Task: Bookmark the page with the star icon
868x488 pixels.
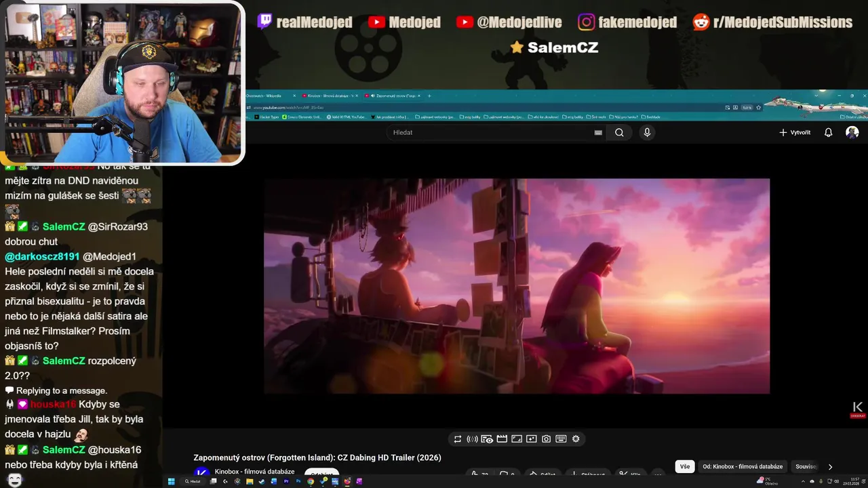Action: tap(758, 107)
